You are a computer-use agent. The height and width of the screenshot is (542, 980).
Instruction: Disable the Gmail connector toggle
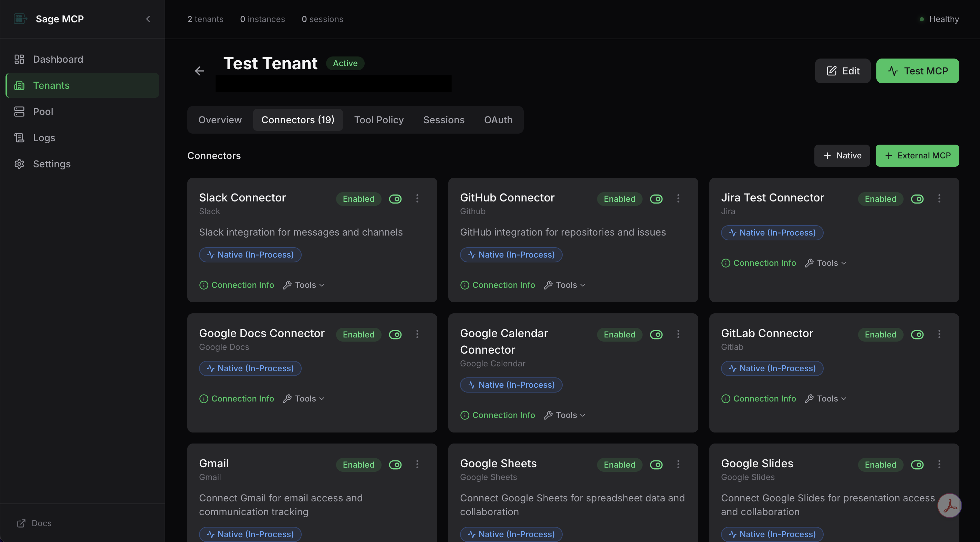[x=395, y=465]
